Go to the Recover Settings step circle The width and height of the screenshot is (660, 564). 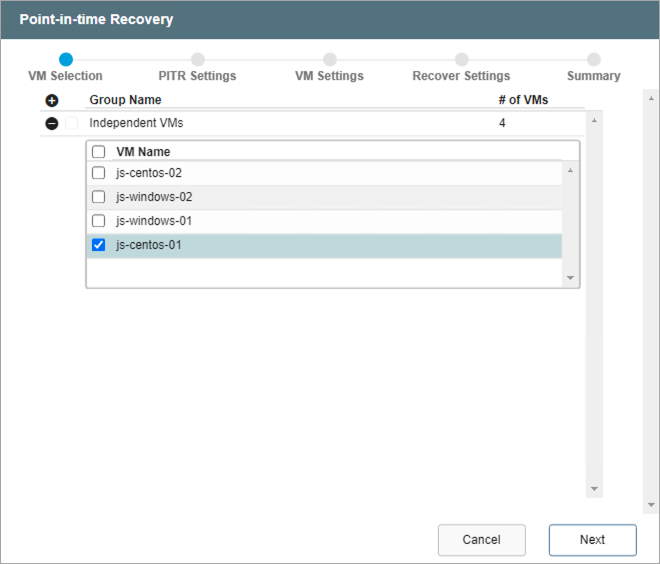(x=461, y=60)
